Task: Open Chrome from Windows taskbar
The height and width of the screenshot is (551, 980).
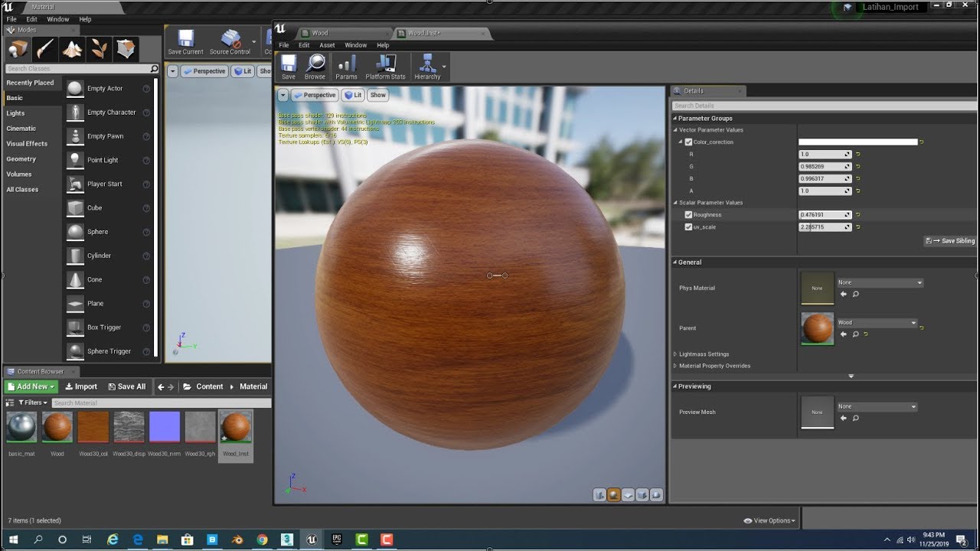Action: coord(262,540)
